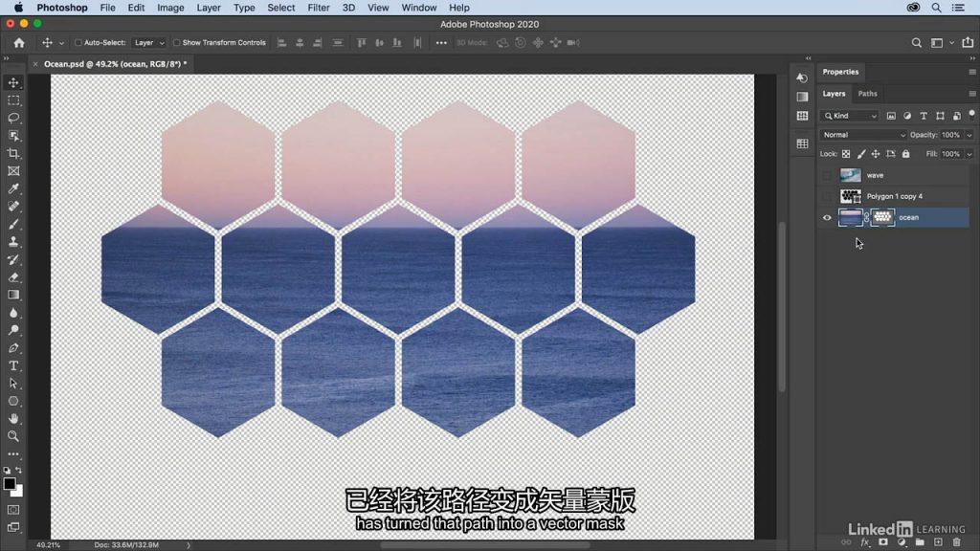Open the Auto-Select Layer dropdown
This screenshot has height=551, width=980.
coord(148,42)
